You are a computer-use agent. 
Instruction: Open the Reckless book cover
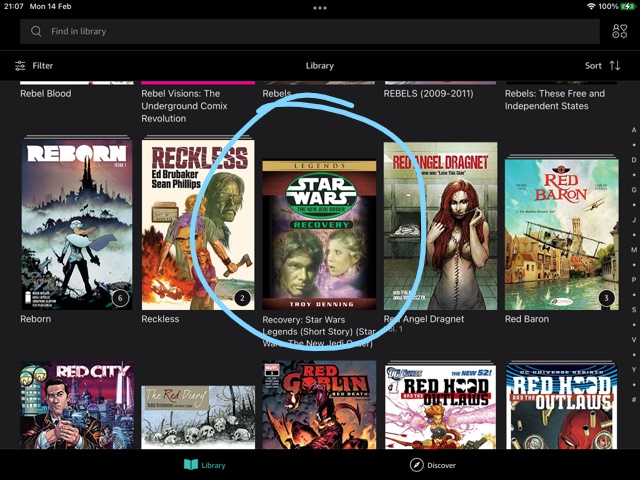pos(198,224)
